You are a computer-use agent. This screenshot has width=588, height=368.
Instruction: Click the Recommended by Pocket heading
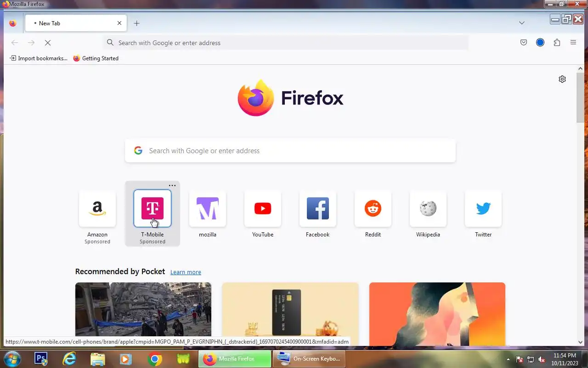coord(120,271)
